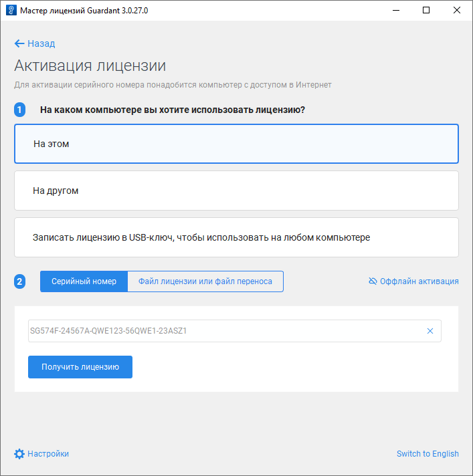The width and height of the screenshot is (473, 476).
Task: Click the step 1 number badge
Action: 19,110
